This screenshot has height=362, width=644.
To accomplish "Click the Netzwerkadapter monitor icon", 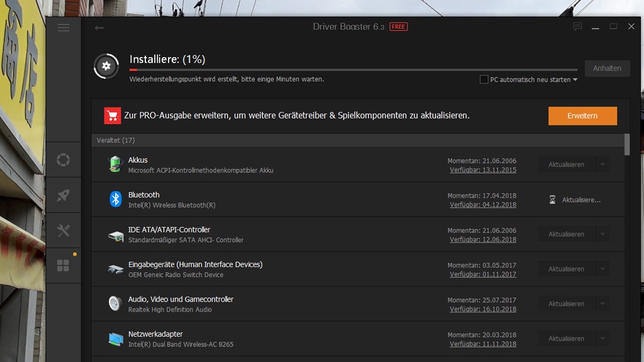I will pyautogui.click(x=116, y=339).
